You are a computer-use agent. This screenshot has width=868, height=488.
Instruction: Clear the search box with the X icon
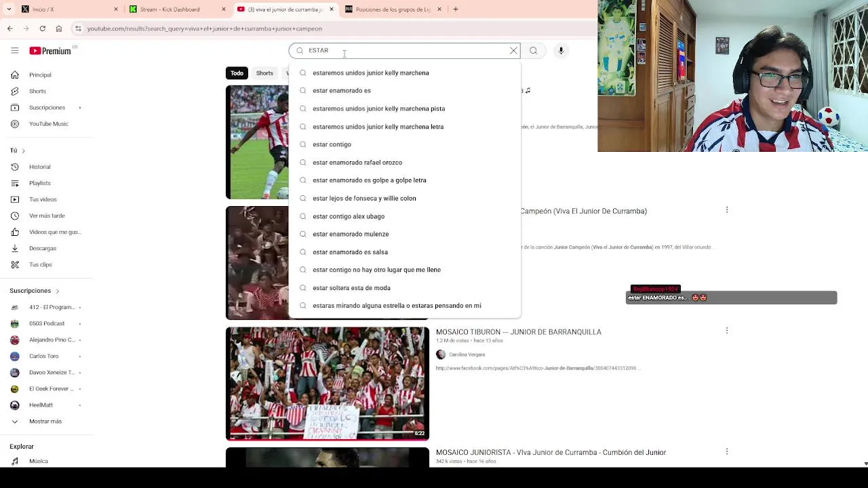click(x=513, y=50)
